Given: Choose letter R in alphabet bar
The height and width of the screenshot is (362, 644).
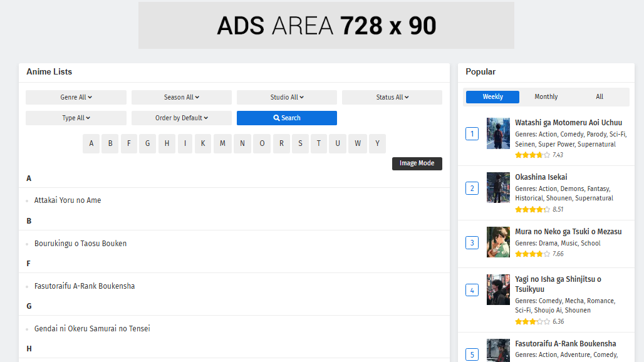Looking at the screenshot, I should pyautogui.click(x=281, y=143).
